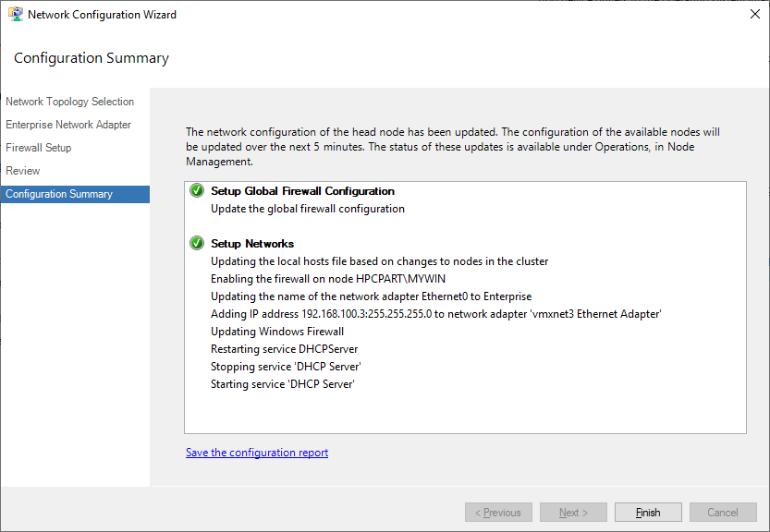Viewport: 770px width, 532px height.
Task: Go to the Firewall Setup step
Action: (38, 148)
